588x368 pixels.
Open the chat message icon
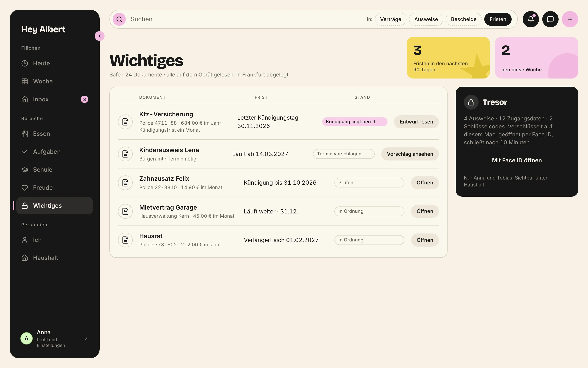(x=550, y=19)
